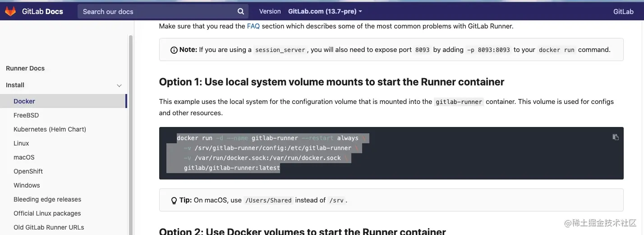Select Docker in the sidebar

pyautogui.click(x=63, y=101)
